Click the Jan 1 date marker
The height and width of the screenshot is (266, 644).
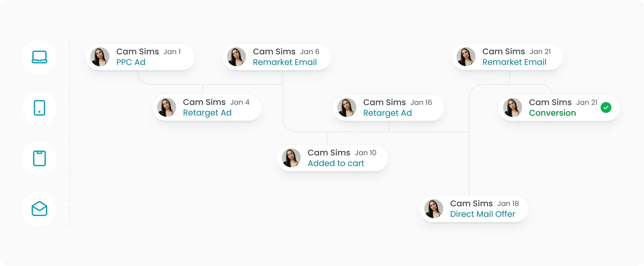click(x=172, y=52)
